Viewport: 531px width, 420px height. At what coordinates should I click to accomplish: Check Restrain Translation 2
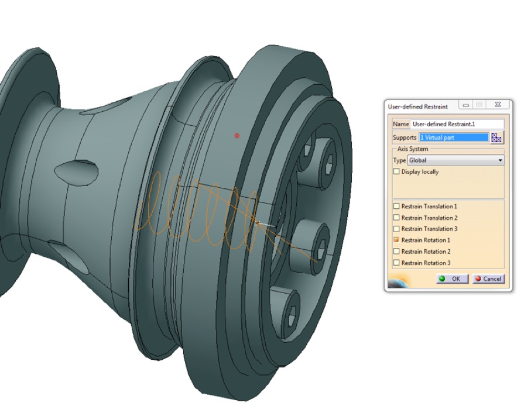(x=396, y=218)
